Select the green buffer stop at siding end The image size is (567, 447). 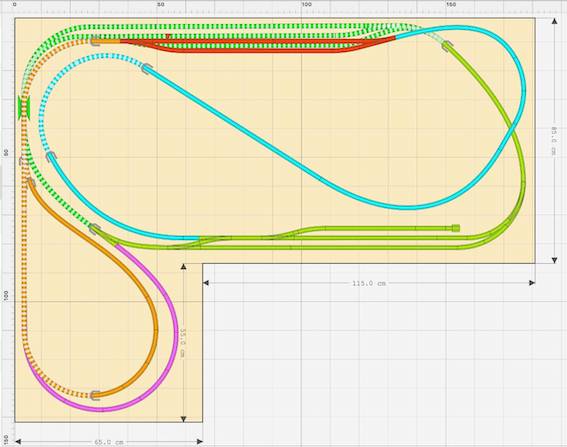point(456,228)
